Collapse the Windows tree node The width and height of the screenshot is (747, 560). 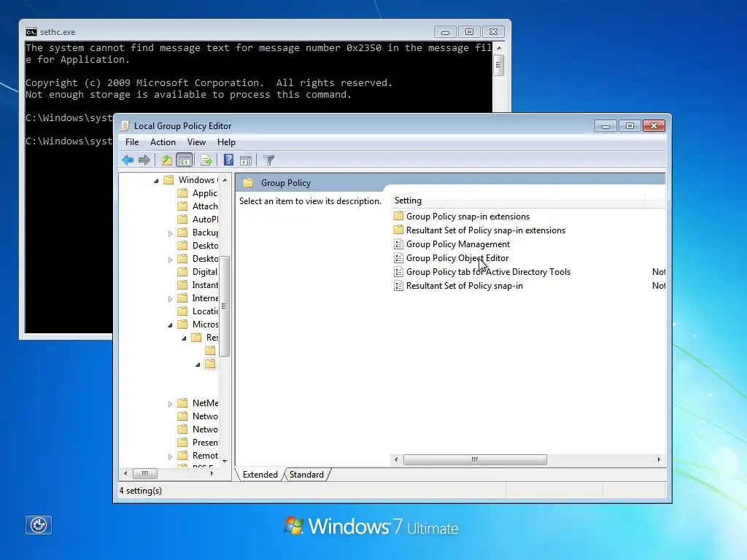(x=156, y=181)
